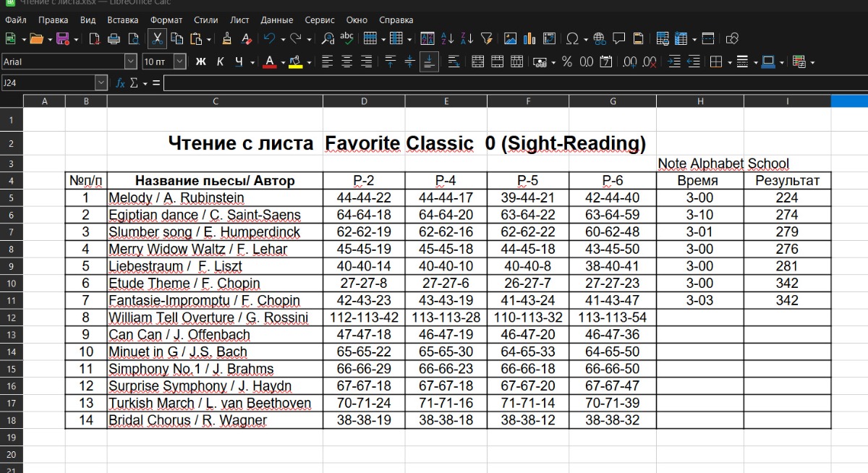Screen dimensions: 868x473
Task: Click the Print icon
Action: (x=114, y=39)
